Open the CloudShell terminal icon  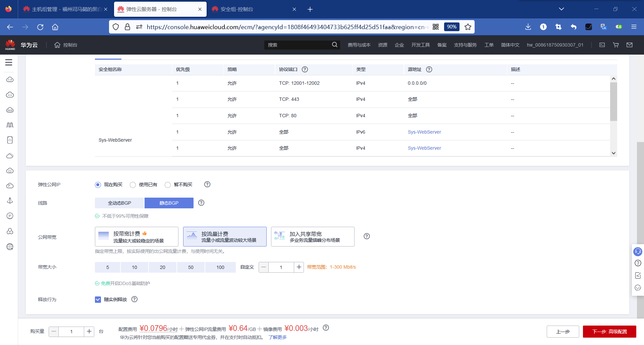coord(602,45)
